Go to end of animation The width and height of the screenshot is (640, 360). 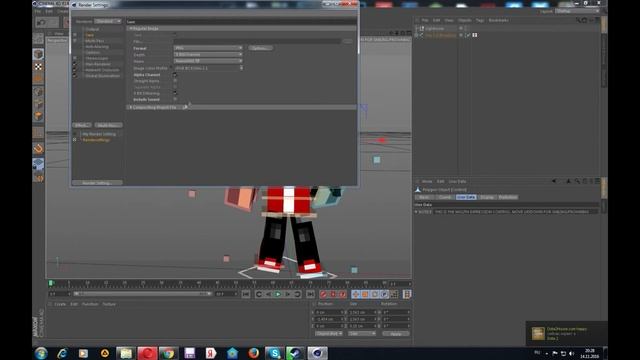pos(311,294)
